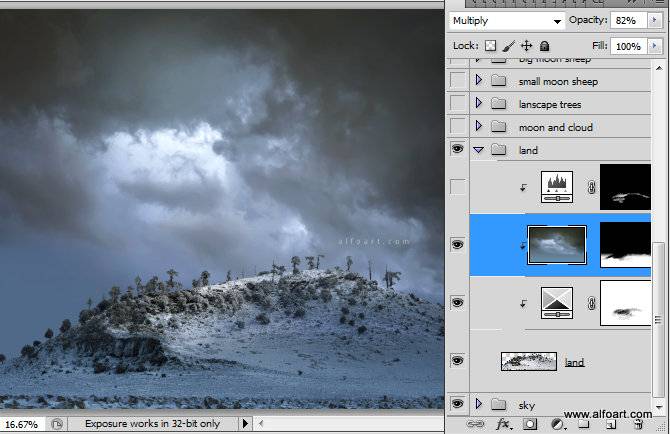
Task: Open the Opacity slider arrow
Action: pyautogui.click(x=654, y=21)
